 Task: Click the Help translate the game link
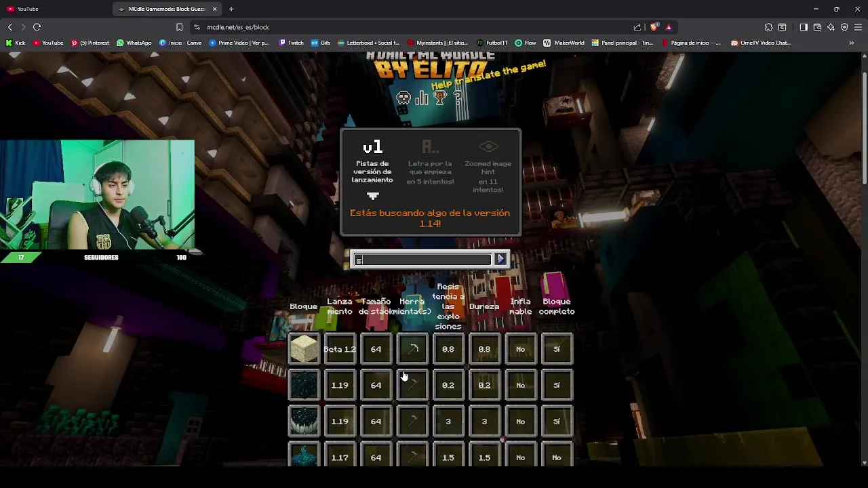point(489,76)
